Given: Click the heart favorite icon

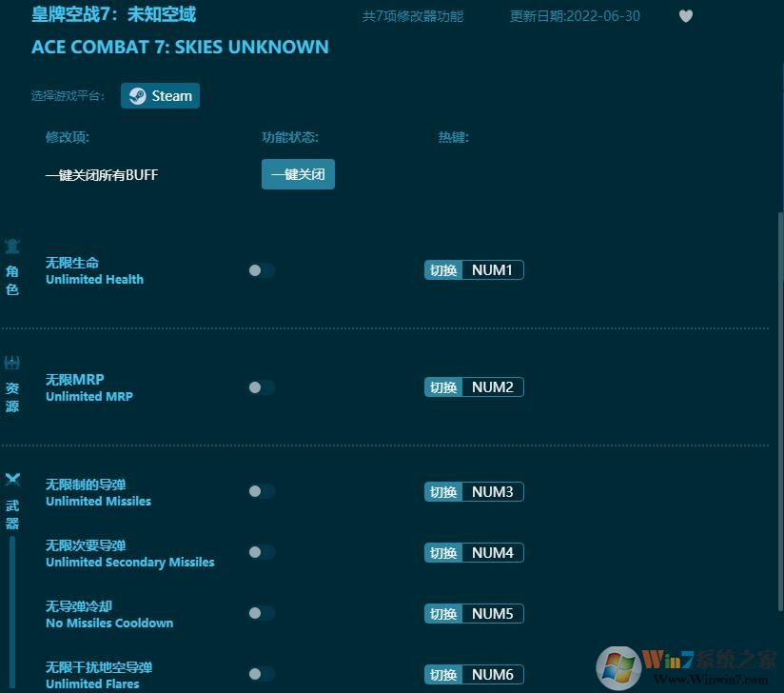Looking at the screenshot, I should (686, 16).
